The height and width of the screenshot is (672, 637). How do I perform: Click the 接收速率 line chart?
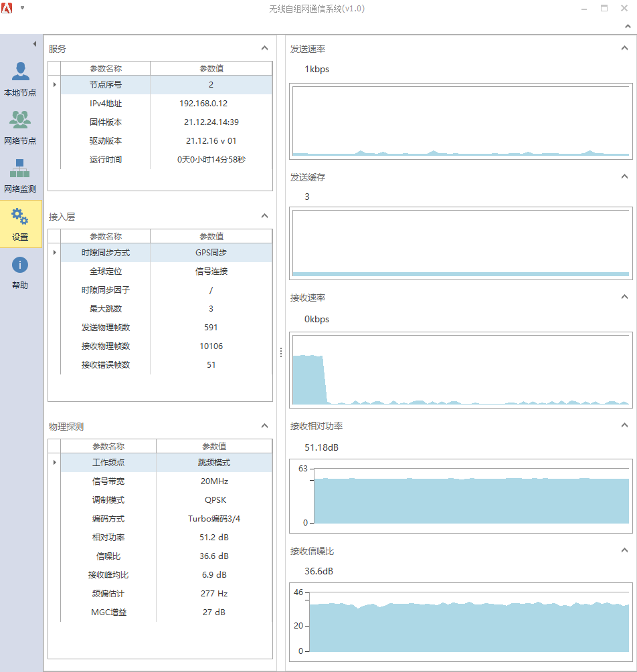click(x=461, y=370)
